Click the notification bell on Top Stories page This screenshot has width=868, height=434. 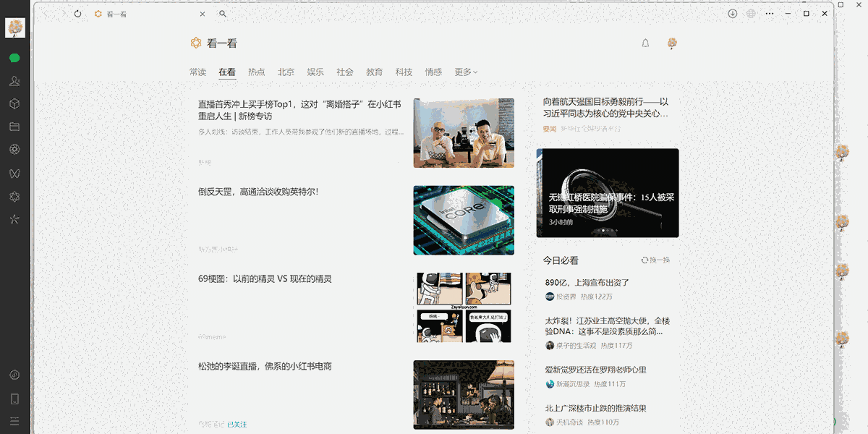(644, 43)
